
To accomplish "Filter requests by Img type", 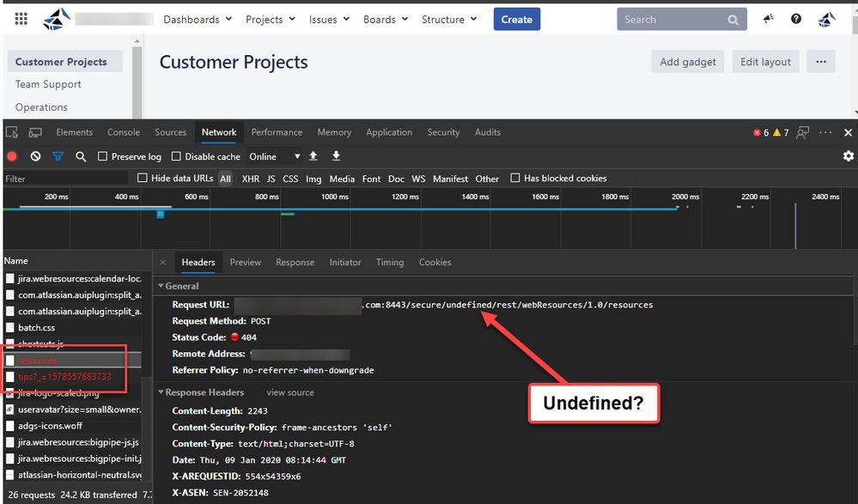I will 313,179.
